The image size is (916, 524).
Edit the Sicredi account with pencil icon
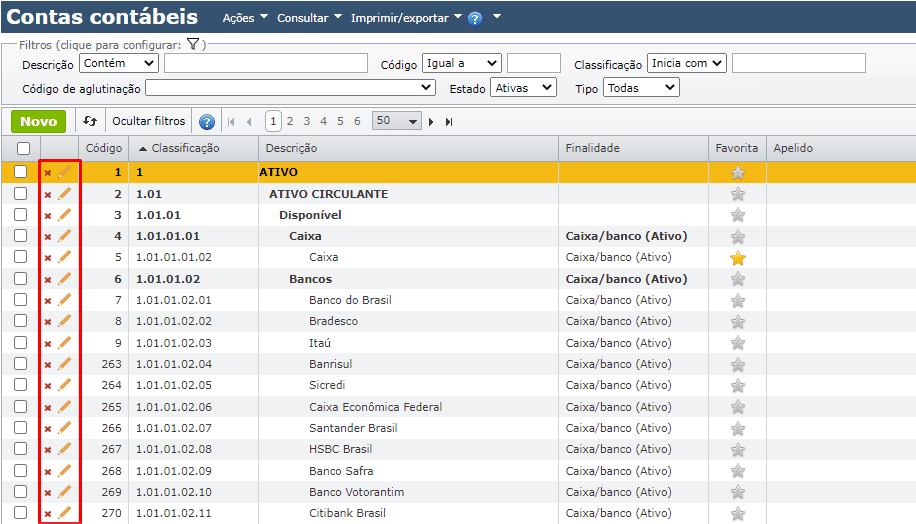pyautogui.click(x=65, y=385)
